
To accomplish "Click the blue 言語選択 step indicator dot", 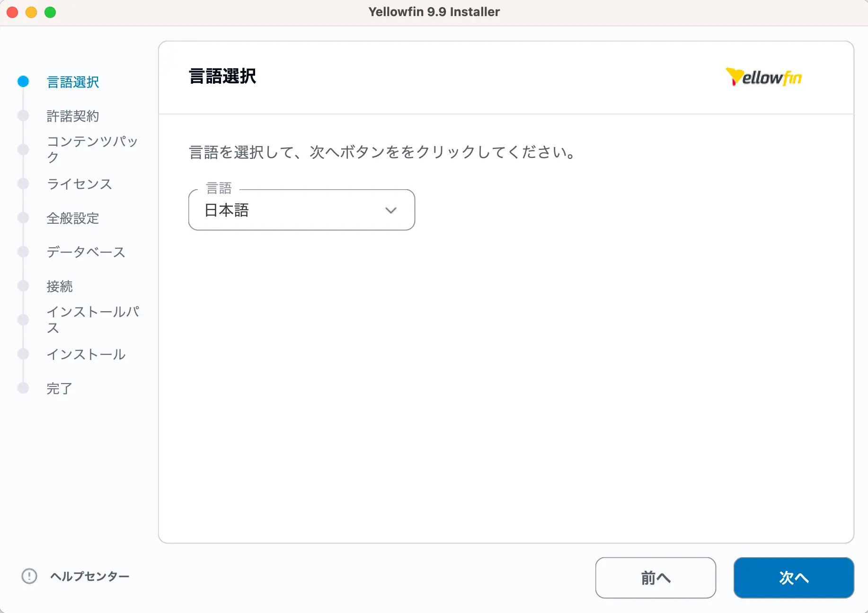I will (x=23, y=82).
